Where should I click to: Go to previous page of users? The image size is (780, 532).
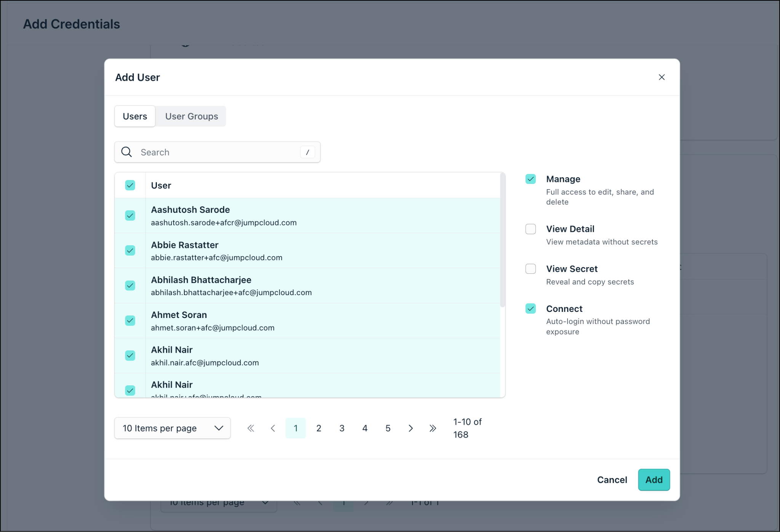273,428
